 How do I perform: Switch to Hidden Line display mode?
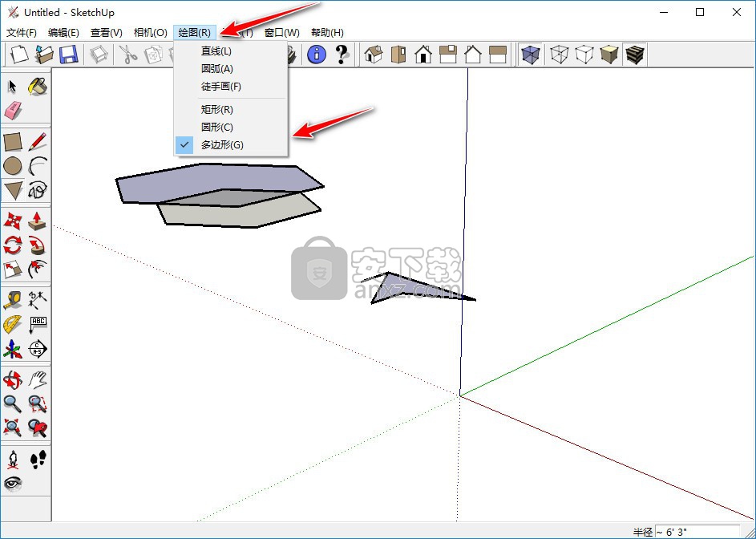pyautogui.click(x=584, y=54)
